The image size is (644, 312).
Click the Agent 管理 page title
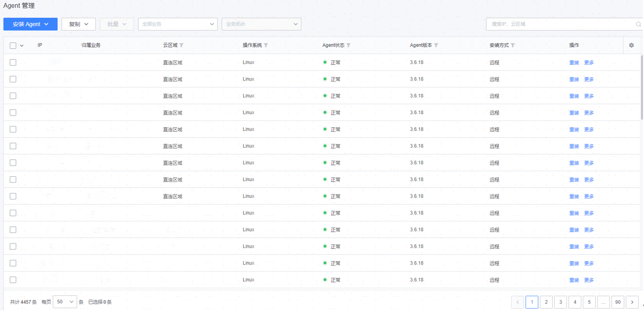pyautogui.click(x=19, y=6)
